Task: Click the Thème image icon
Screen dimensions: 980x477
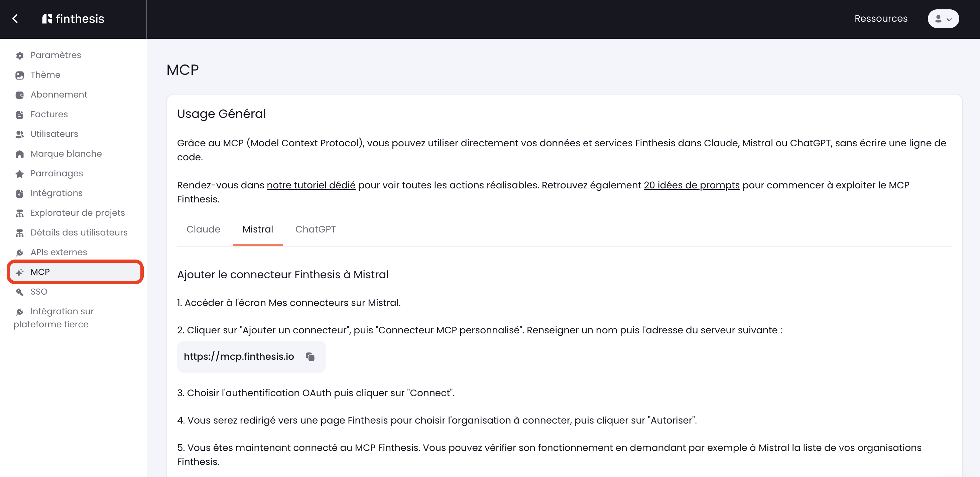Action: click(x=20, y=75)
